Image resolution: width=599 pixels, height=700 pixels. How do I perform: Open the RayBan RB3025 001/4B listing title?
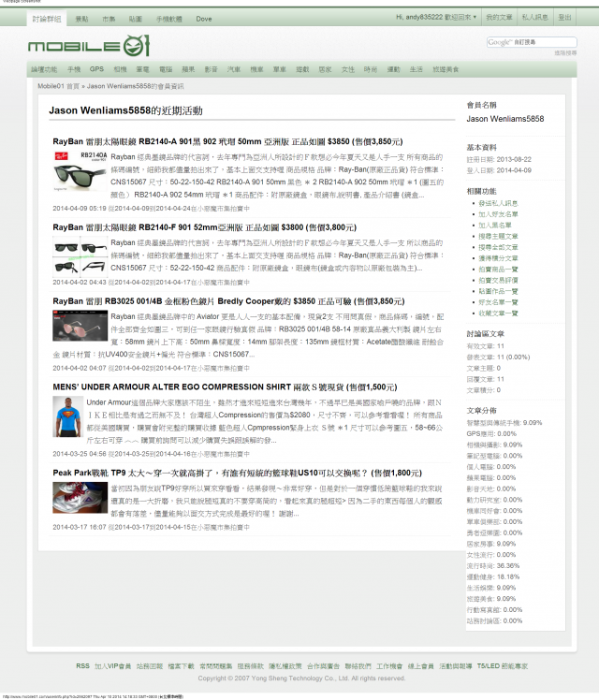228,301
